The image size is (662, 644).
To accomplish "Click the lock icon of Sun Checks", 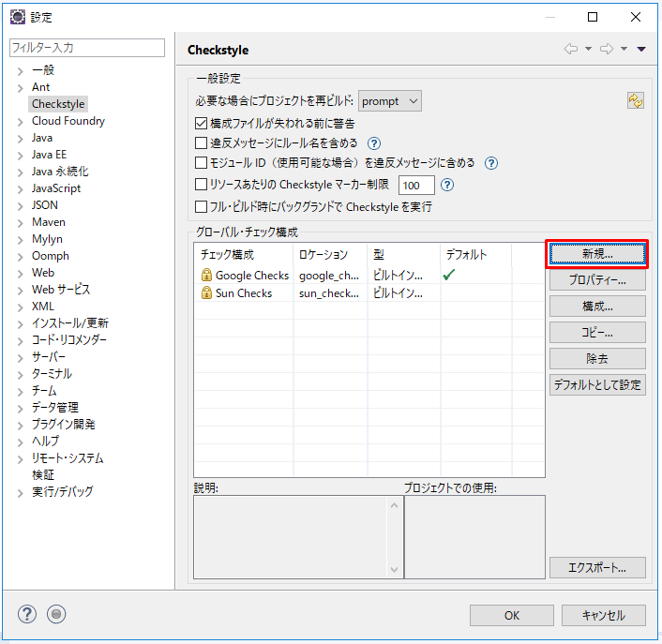I will coord(206,292).
